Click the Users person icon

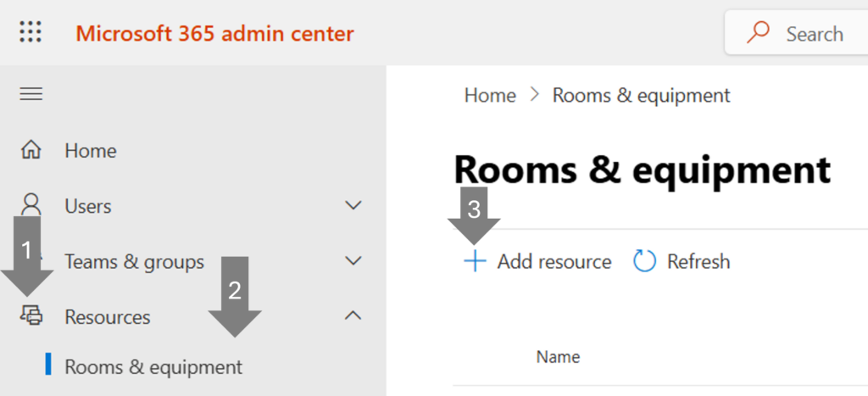point(31,205)
